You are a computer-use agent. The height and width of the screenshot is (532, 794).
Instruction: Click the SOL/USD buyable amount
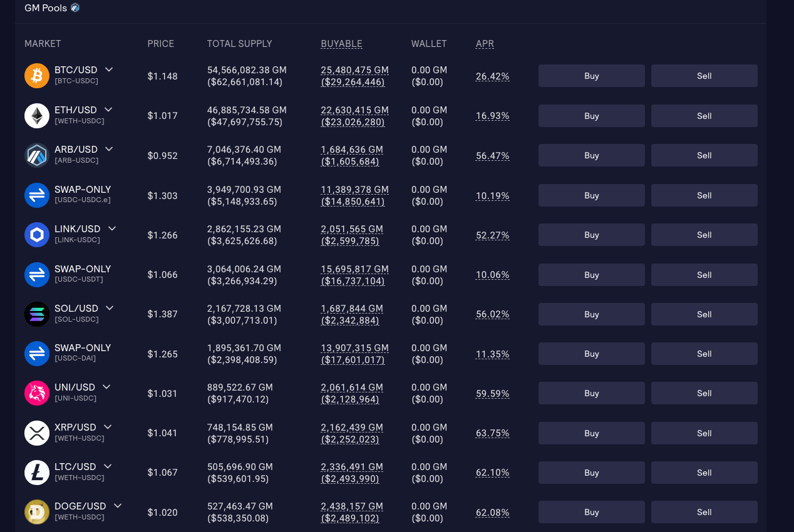352,314
